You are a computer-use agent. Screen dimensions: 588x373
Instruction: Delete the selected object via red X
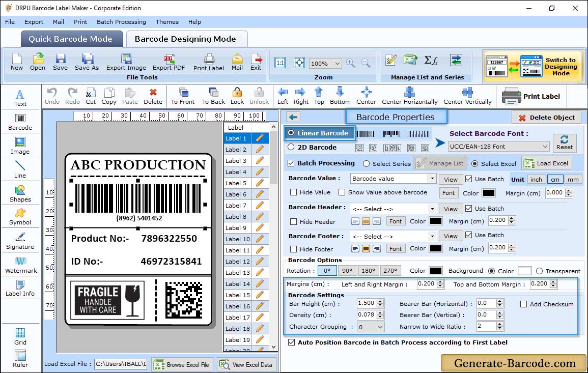153,96
